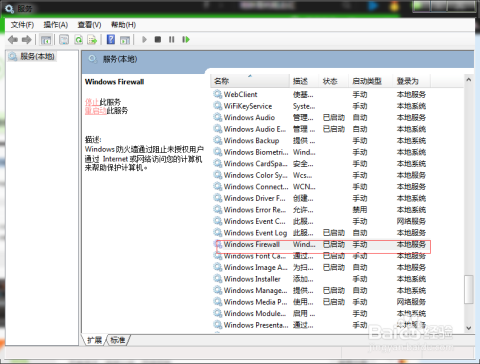The width and height of the screenshot is (480, 364).
Task: Select 服务(本地) in left tree
Action: pos(32,56)
